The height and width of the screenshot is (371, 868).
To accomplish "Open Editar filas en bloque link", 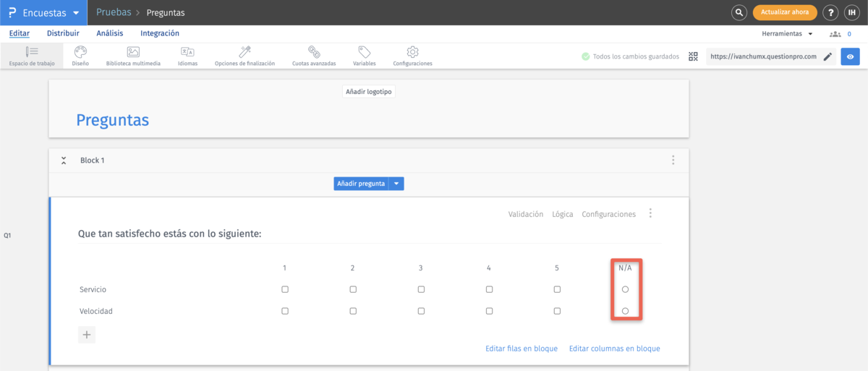I will coord(522,349).
